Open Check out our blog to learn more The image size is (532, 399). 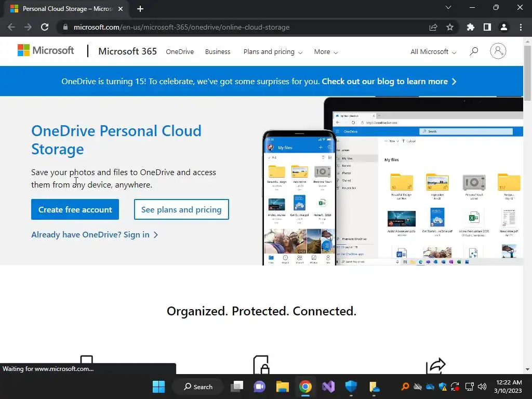click(389, 82)
